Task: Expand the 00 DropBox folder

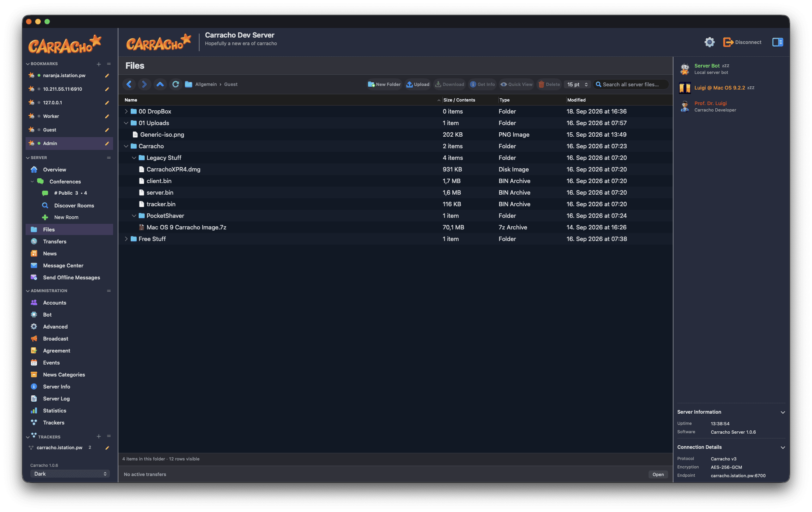Action: (x=126, y=112)
